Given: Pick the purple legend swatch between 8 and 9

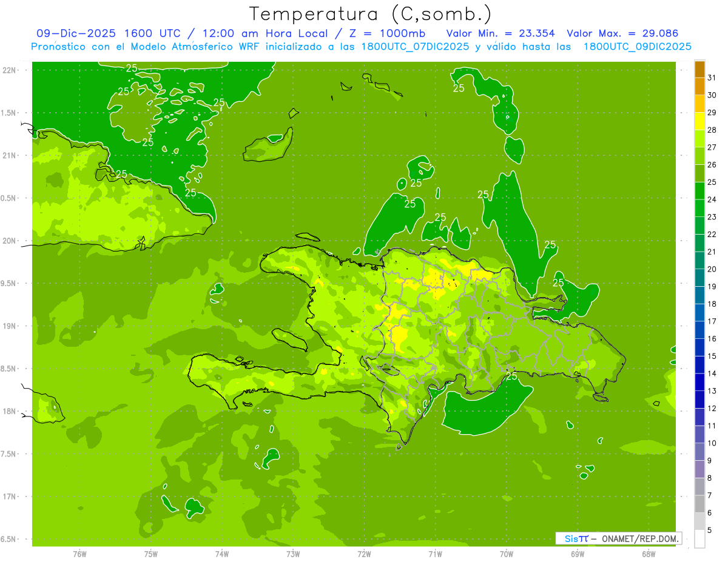Looking at the screenshot, I should 699,469.
